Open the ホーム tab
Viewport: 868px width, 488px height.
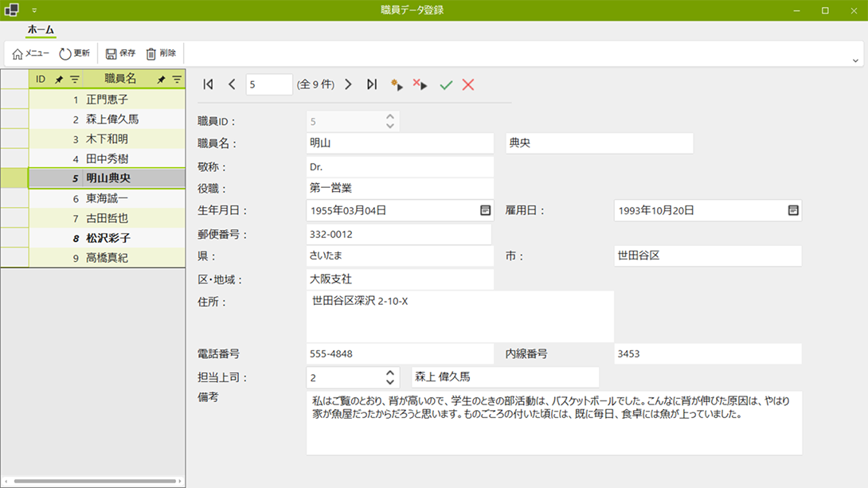(41, 30)
